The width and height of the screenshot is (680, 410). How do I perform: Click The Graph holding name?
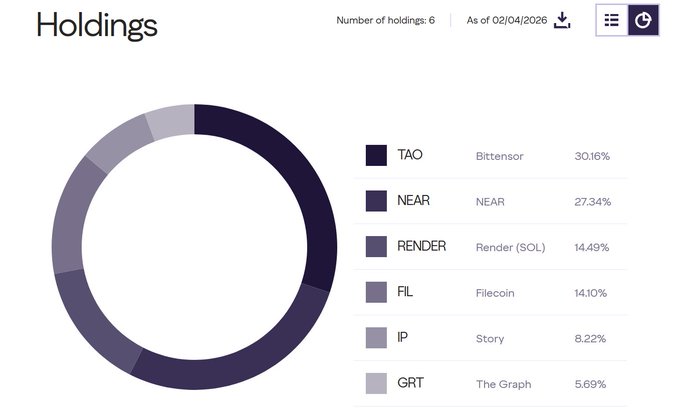click(x=503, y=384)
